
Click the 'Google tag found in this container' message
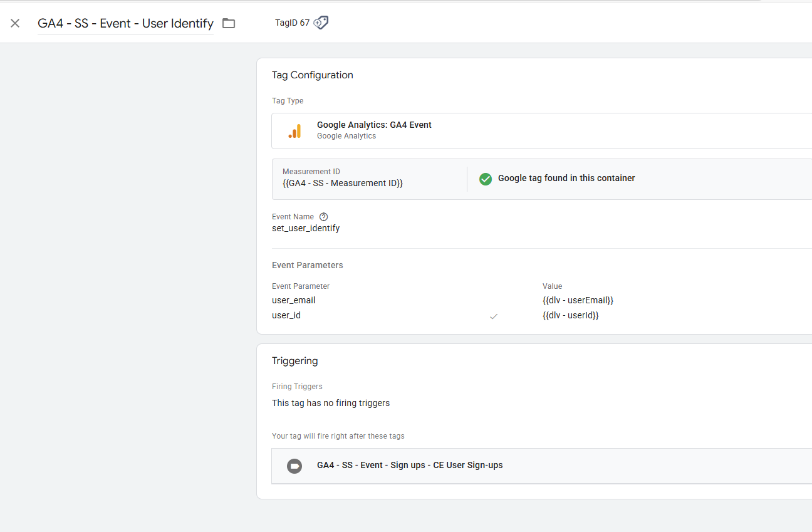point(566,179)
